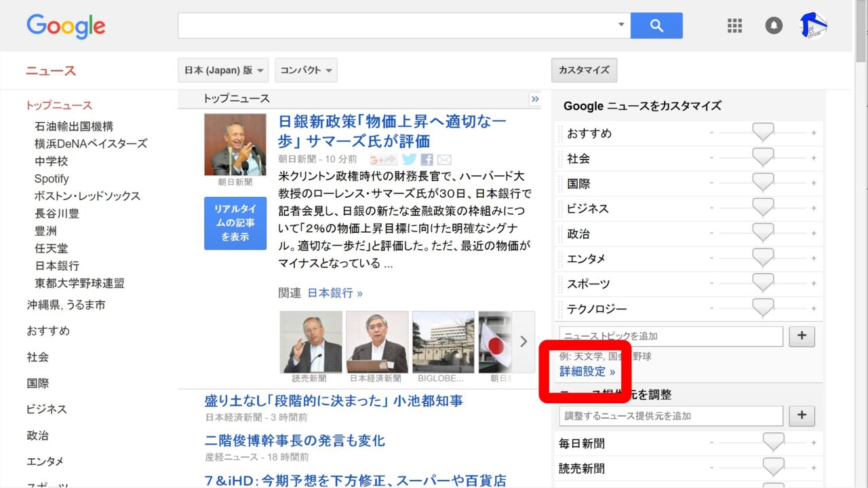Open the Google apps grid

(735, 26)
